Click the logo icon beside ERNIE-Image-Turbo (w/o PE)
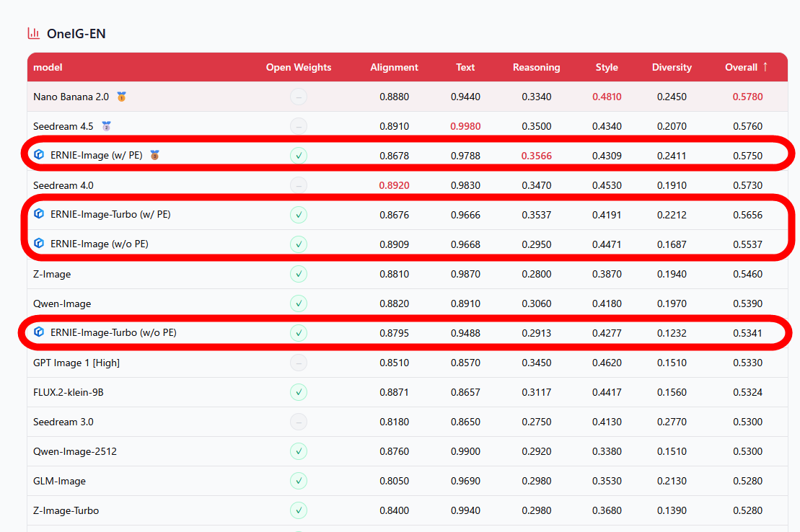 tap(39, 332)
